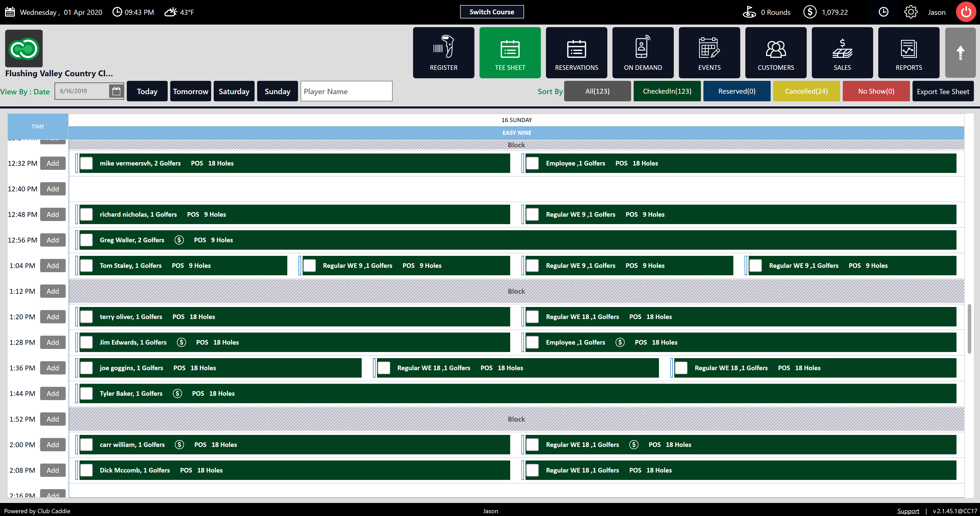Open the Reports module
Viewport: 980px width, 516px height.
[908, 52]
